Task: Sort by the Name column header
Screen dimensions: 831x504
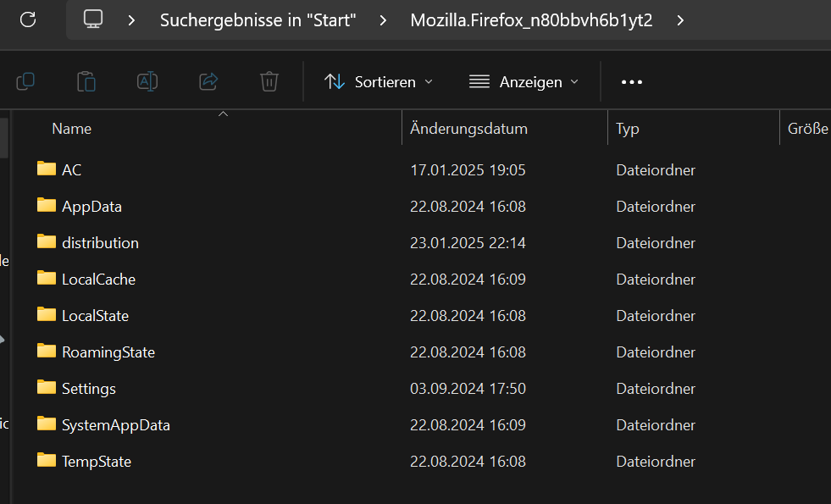Action: 72,129
